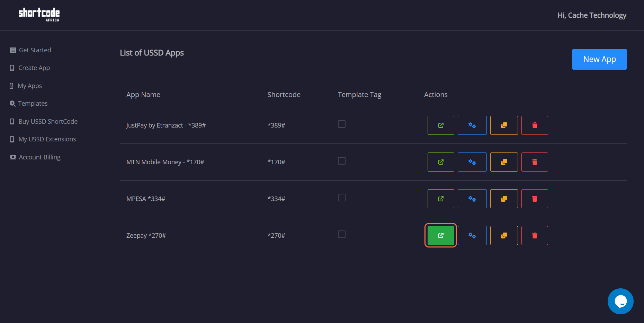This screenshot has height=323, width=644.
Task: Click the New App button
Action: click(x=599, y=59)
